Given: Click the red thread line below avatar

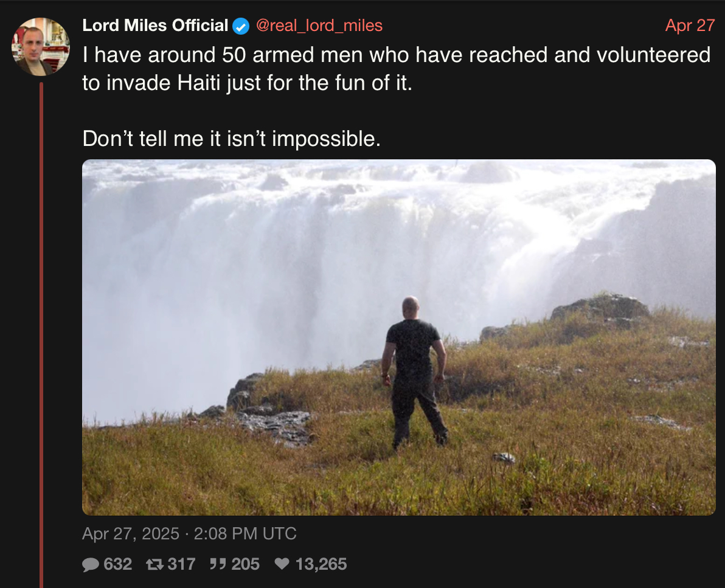Looking at the screenshot, I should click(x=41, y=335).
